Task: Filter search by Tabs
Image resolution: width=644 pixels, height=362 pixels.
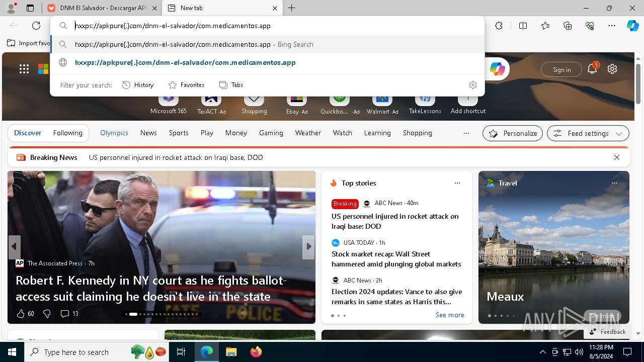Action: click(x=231, y=85)
